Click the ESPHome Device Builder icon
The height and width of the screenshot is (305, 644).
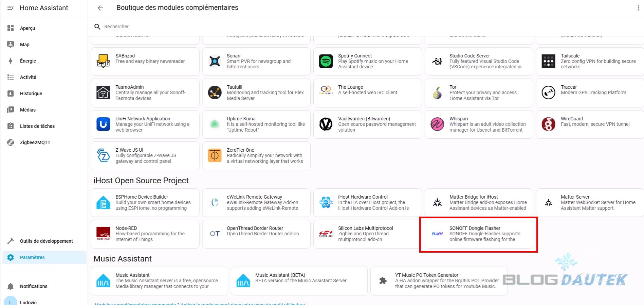pyautogui.click(x=103, y=203)
